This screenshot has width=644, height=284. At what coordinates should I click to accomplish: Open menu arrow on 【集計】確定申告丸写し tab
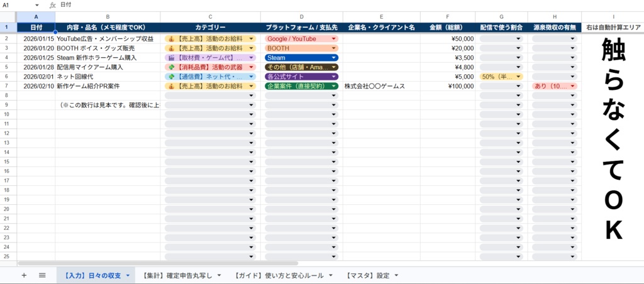(219, 275)
